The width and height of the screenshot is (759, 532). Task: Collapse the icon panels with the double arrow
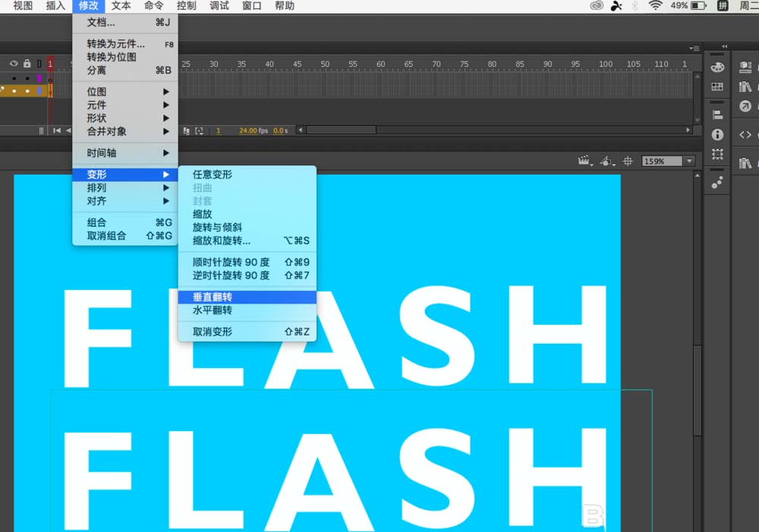tap(725, 46)
